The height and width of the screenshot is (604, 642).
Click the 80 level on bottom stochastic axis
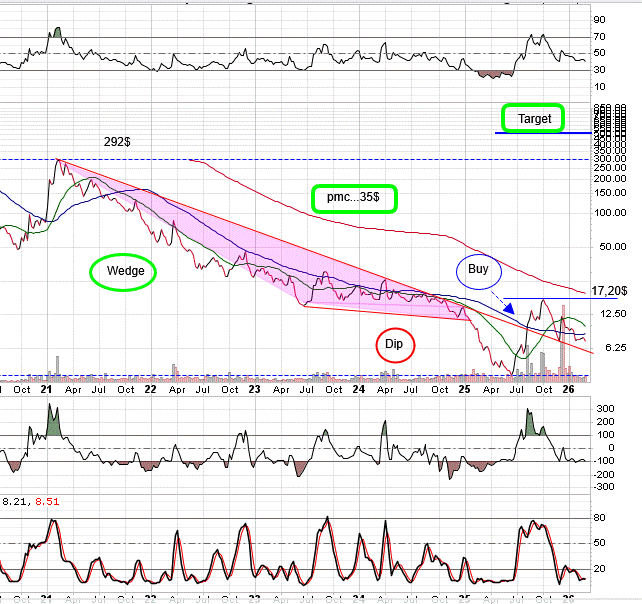pos(600,517)
